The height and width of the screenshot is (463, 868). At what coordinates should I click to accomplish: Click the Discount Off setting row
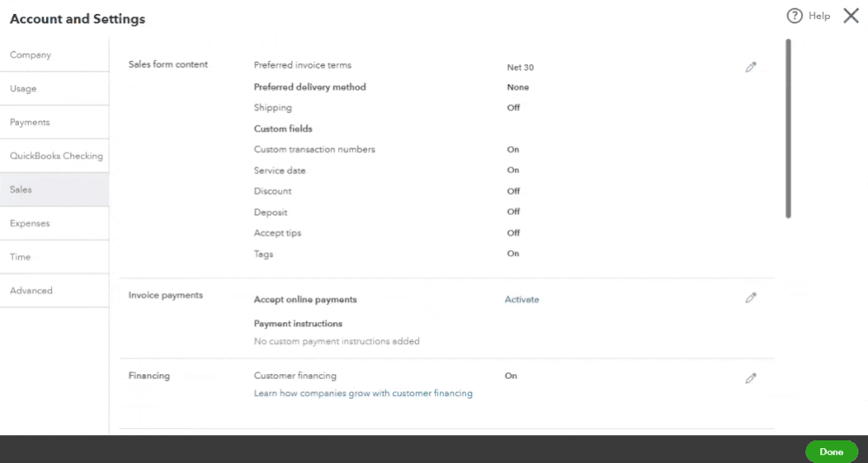(x=513, y=191)
